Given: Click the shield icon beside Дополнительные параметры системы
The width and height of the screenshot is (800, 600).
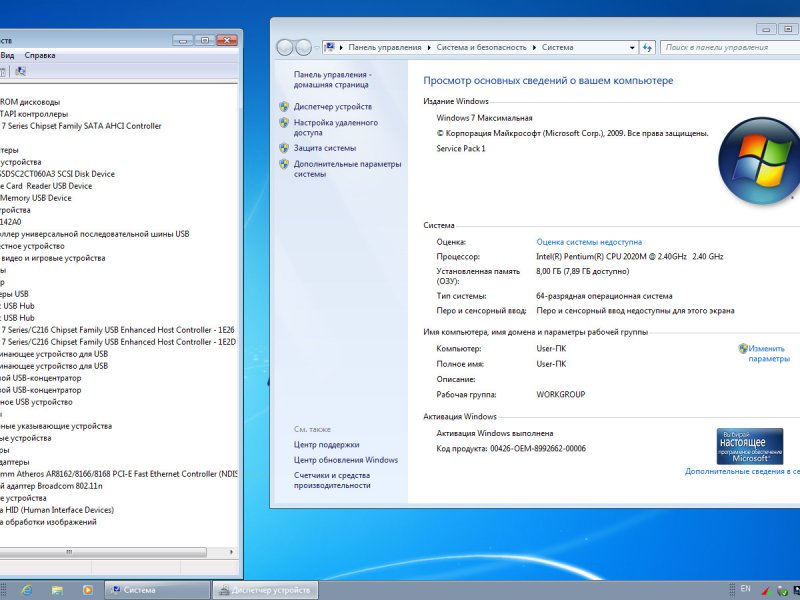Looking at the screenshot, I should pos(284,164).
